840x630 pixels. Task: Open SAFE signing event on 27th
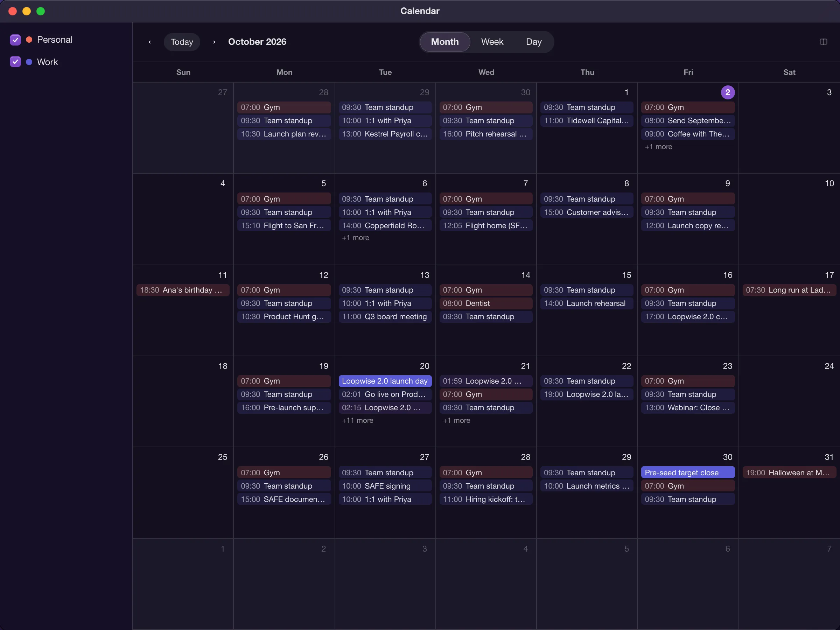(x=385, y=486)
